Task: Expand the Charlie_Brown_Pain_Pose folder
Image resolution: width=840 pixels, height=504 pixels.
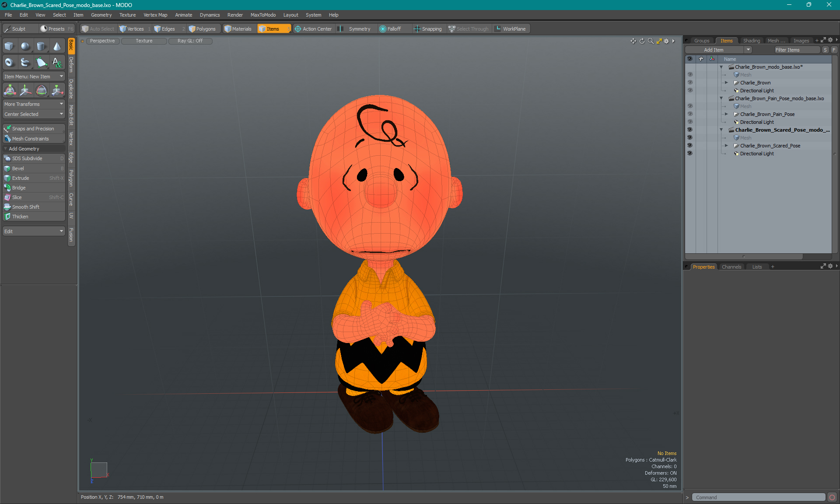Action: coord(726,114)
